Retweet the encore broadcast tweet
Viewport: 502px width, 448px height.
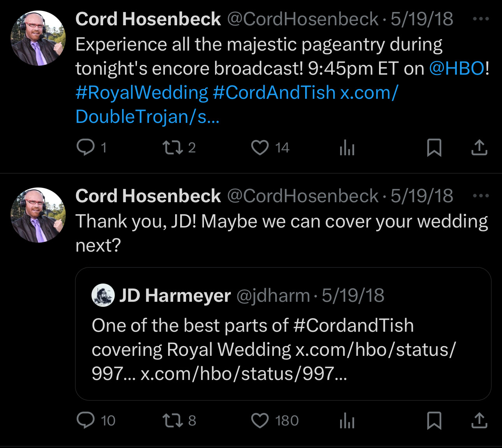pyautogui.click(x=172, y=148)
